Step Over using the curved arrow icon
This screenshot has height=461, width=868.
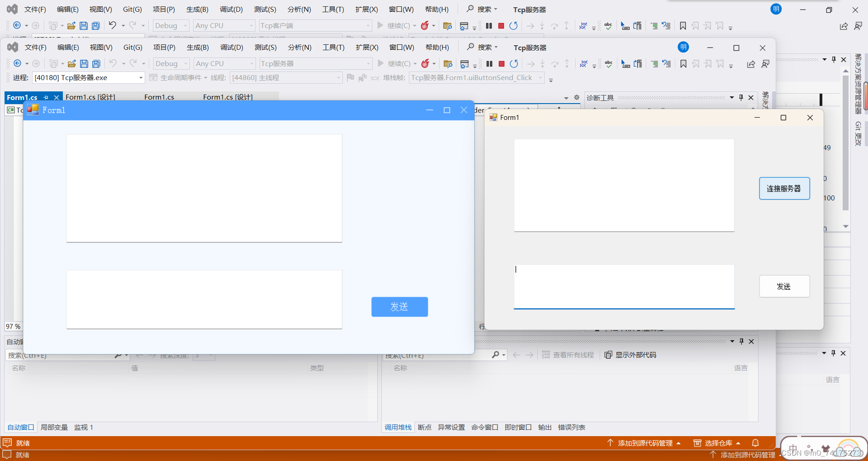(x=555, y=63)
